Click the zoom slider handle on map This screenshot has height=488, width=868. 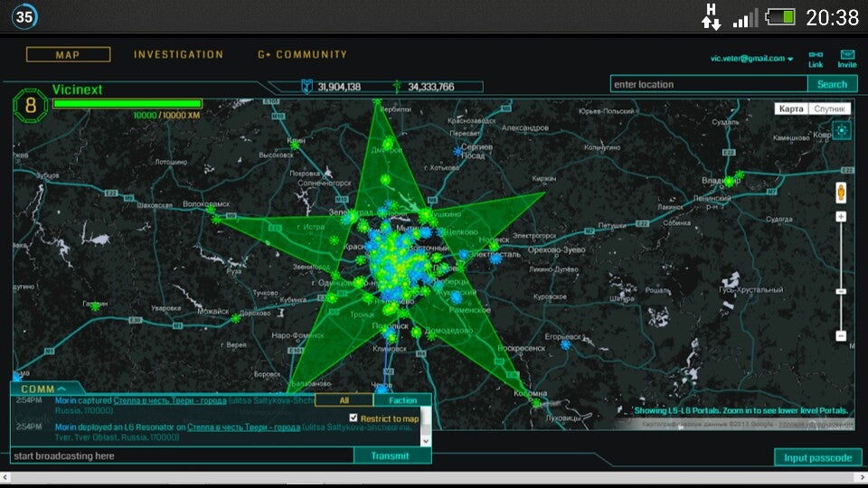click(841, 291)
